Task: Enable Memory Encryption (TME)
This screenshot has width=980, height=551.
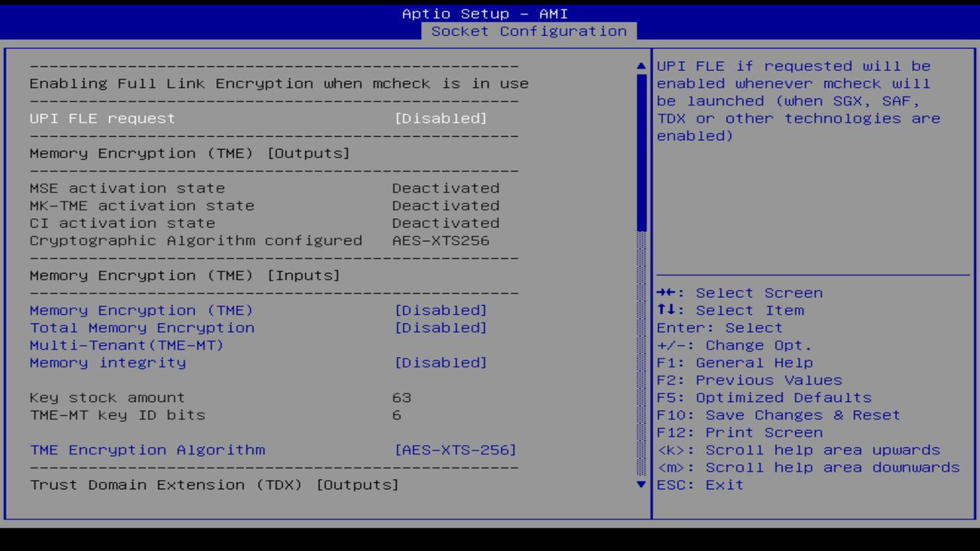Action: [442, 310]
